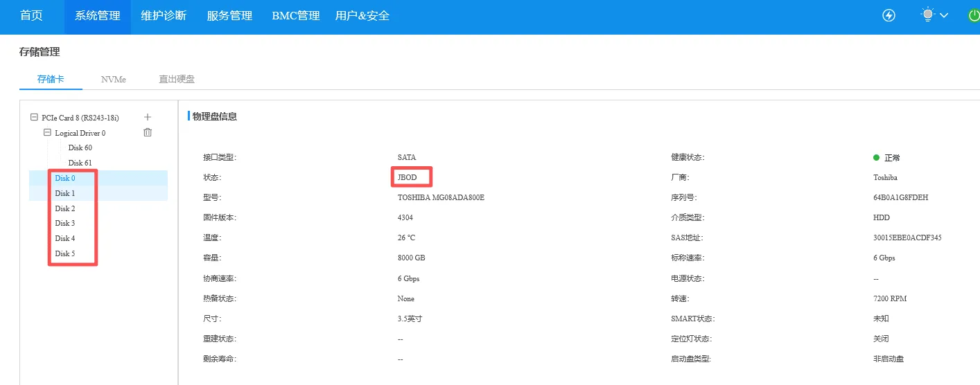Click the 关闭 locator light value
This screenshot has height=385, width=980.
[x=881, y=339]
